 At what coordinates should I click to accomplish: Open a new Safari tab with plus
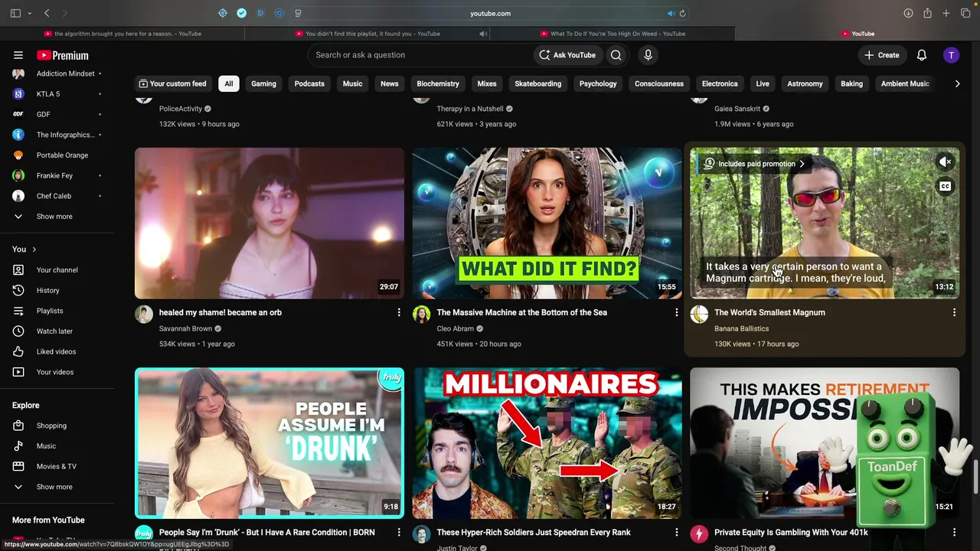[x=946, y=13]
